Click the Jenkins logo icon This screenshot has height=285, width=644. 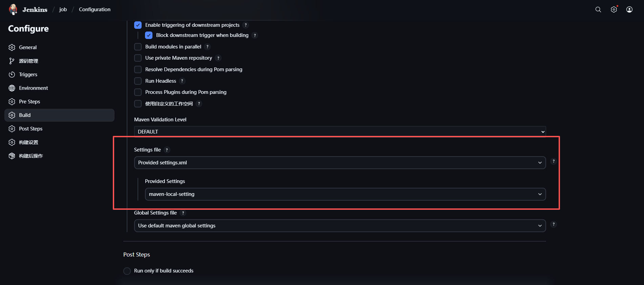pyautogui.click(x=13, y=9)
